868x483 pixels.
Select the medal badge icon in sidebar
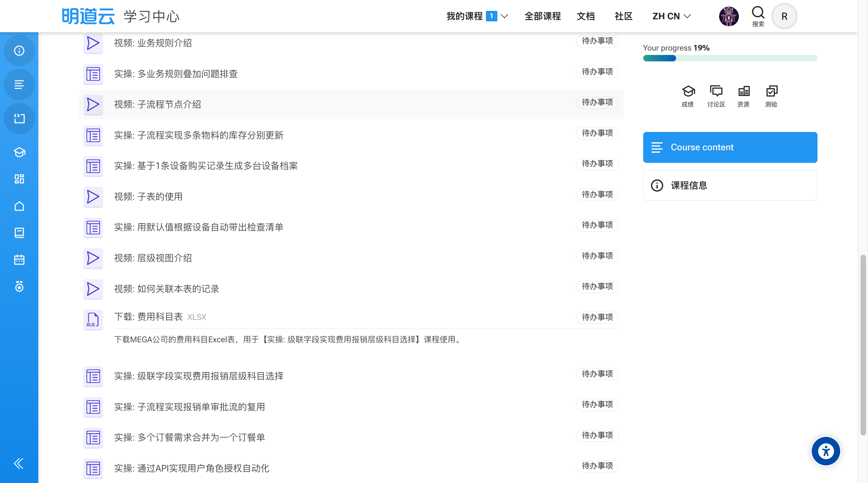click(x=19, y=287)
